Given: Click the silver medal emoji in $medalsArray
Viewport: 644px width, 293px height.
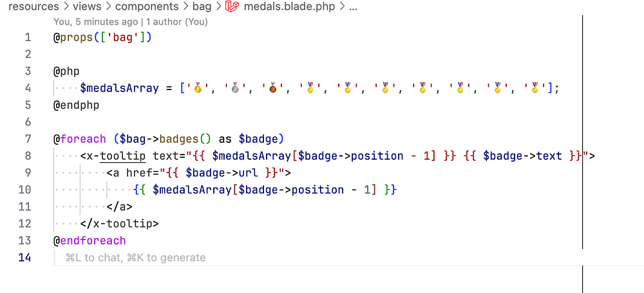Looking at the screenshot, I should click(235, 88).
